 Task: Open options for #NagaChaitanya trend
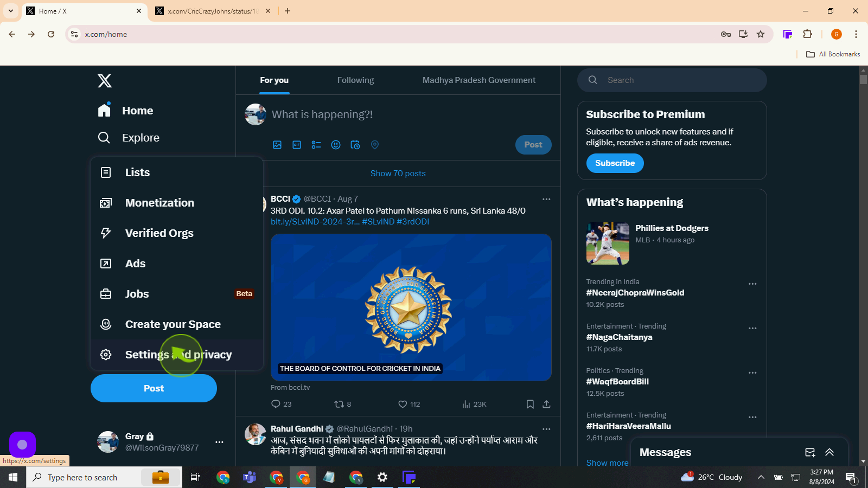point(752,329)
